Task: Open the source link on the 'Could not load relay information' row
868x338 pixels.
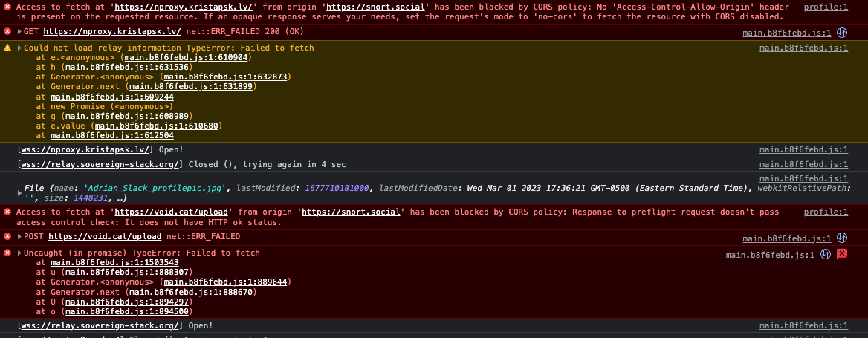Action: pyautogui.click(x=804, y=48)
